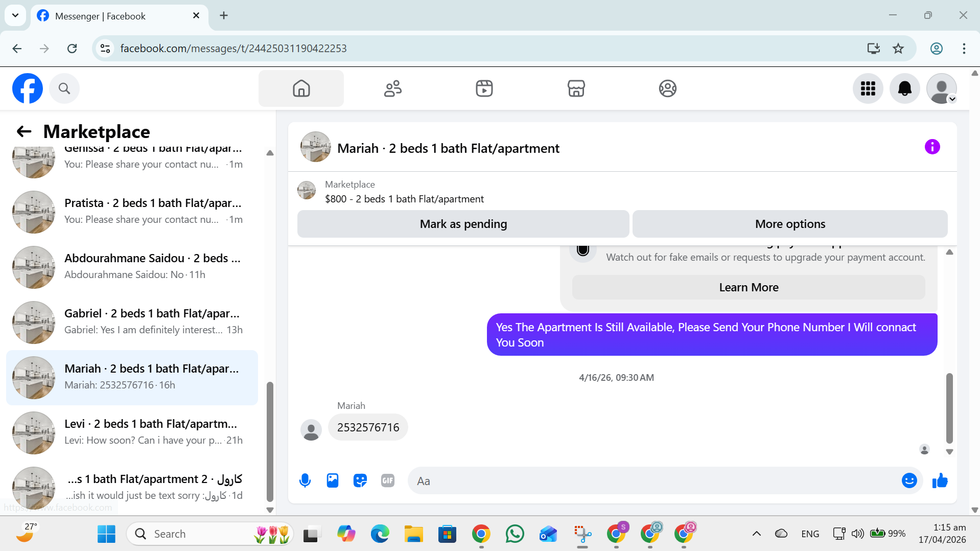Reload the Messenger page
The height and width of the screenshot is (551, 980).
[72, 49]
